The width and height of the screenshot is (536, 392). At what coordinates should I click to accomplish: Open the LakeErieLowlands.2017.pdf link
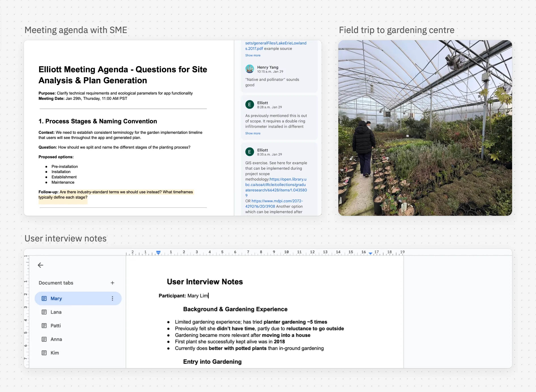point(276,46)
